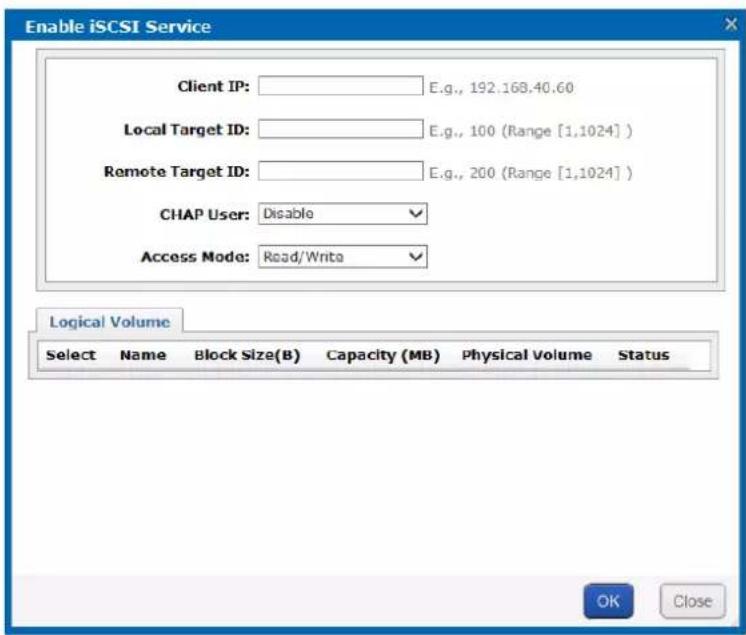746x635 pixels.
Task: Click the Capacity (MB) column header
Action: tap(383, 355)
